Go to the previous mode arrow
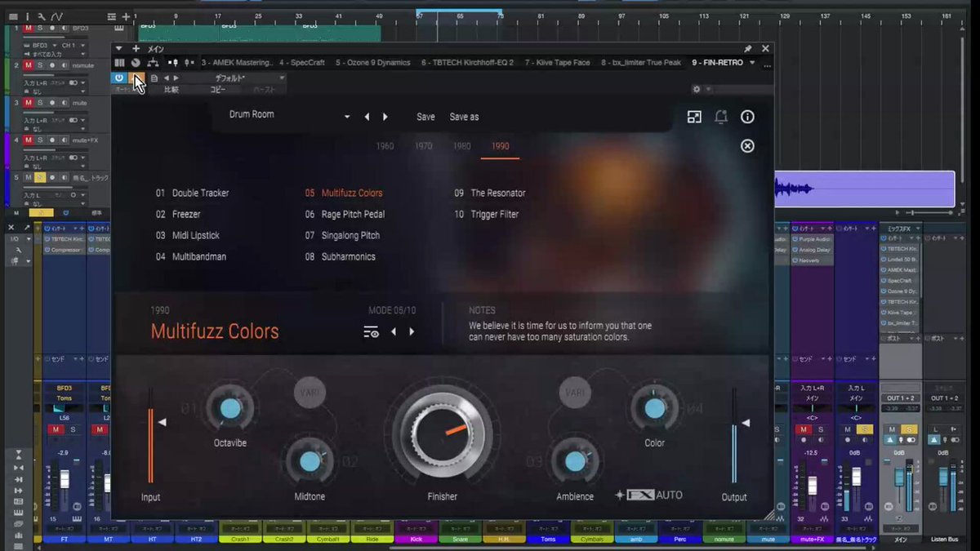The image size is (980, 551). 393,331
